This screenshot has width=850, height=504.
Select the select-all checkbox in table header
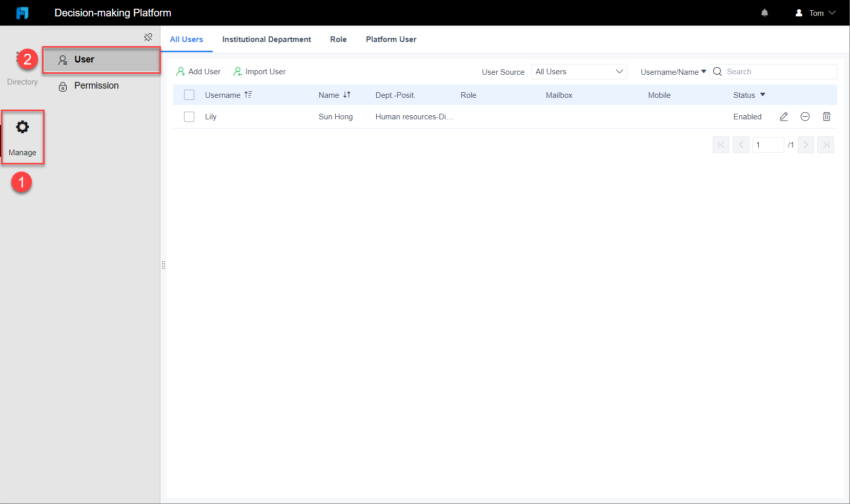click(189, 95)
